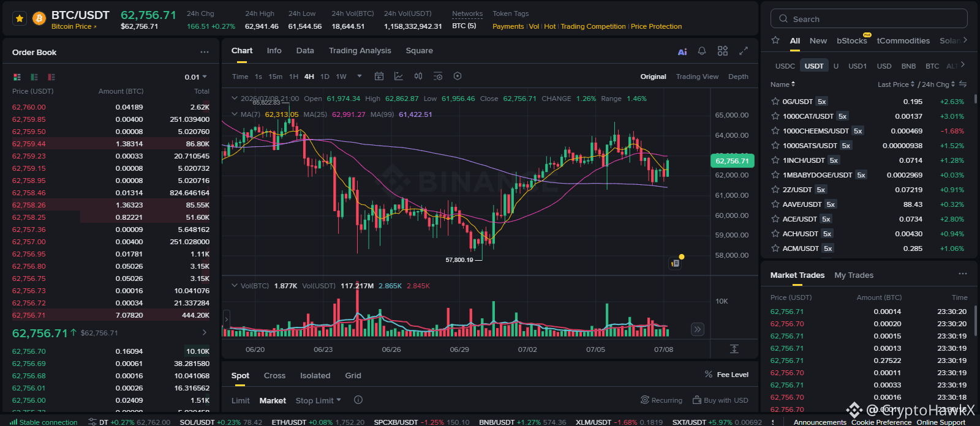The height and width of the screenshot is (426, 980).
Task: Select the Isolated trading tab
Action: pos(315,376)
